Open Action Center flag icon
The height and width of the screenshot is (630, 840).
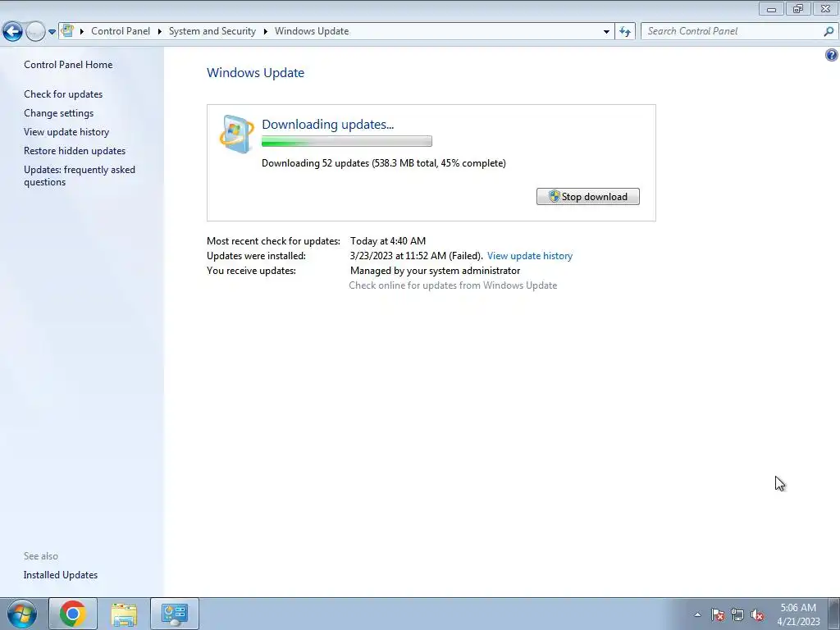pyautogui.click(x=718, y=614)
